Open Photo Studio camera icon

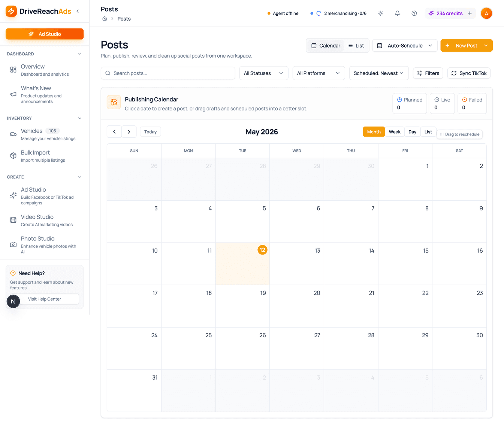pyautogui.click(x=13, y=244)
